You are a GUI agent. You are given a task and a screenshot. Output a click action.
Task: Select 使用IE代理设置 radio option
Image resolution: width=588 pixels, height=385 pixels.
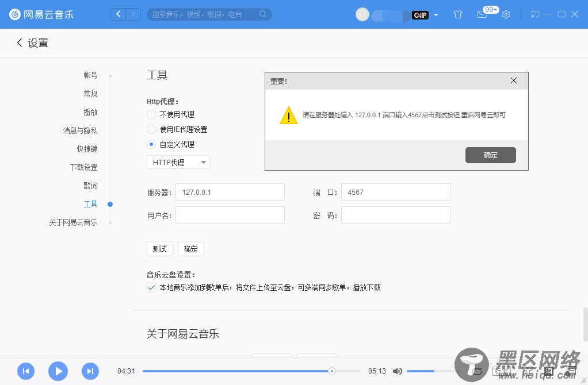[151, 129]
